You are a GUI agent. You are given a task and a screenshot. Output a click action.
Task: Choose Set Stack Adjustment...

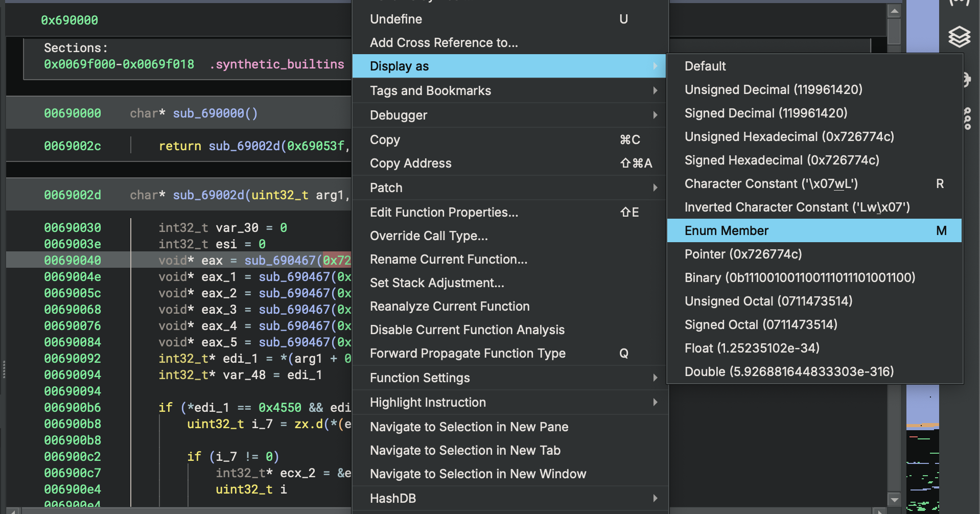pos(509,283)
